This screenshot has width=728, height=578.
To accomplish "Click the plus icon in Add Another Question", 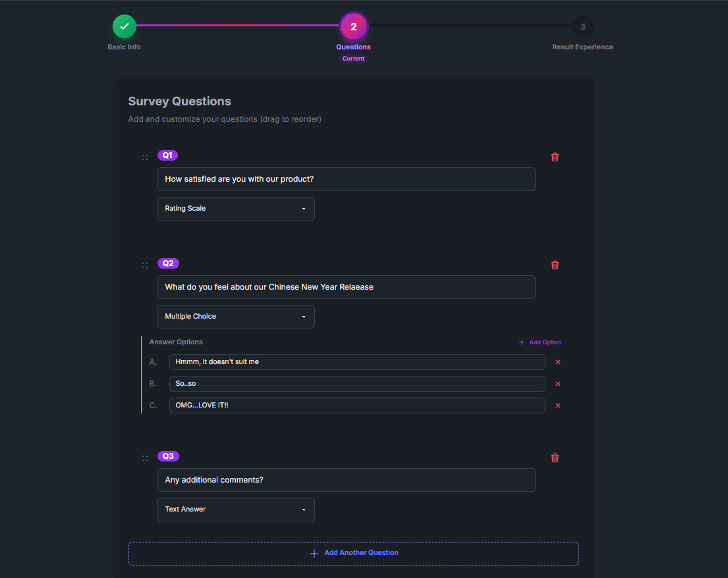I will tap(314, 553).
